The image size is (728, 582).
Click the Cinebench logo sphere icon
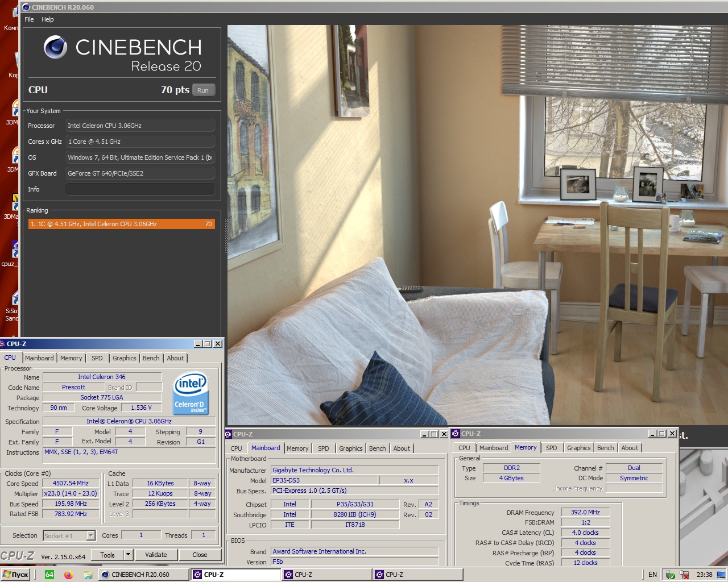[56, 47]
